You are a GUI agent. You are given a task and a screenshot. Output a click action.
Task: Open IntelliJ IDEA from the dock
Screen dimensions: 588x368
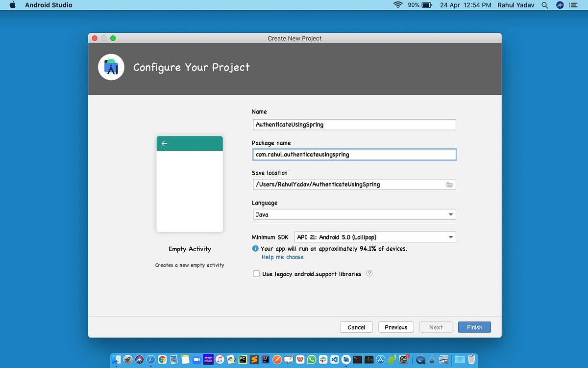pos(266,359)
